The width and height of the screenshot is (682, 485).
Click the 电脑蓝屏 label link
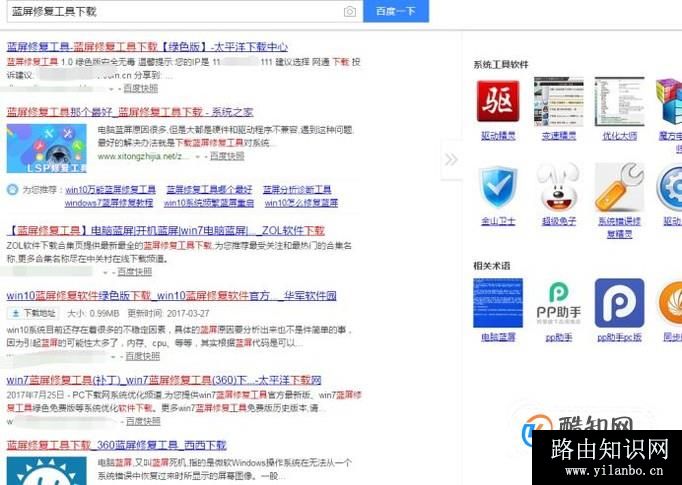[x=498, y=337]
